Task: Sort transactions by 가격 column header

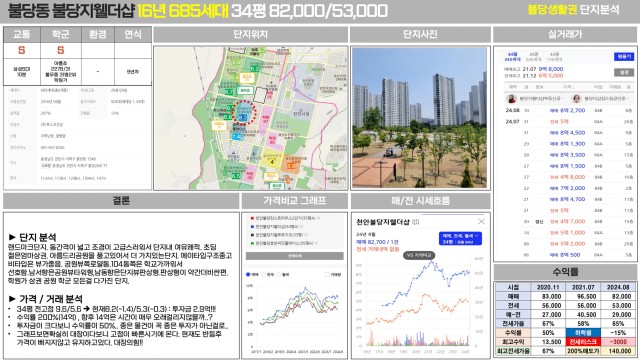Action: [x=568, y=87]
